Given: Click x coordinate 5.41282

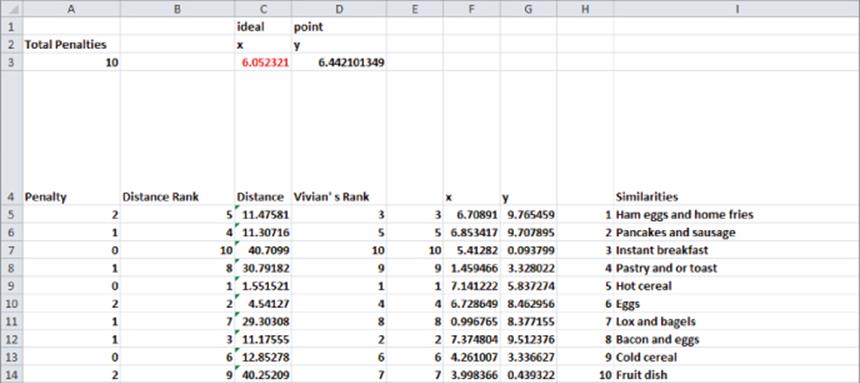Looking at the screenshot, I should (472, 250).
